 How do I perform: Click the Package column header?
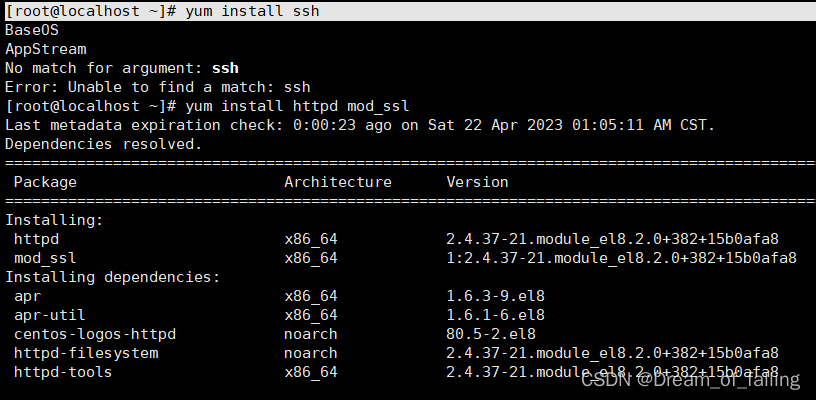point(45,182)
